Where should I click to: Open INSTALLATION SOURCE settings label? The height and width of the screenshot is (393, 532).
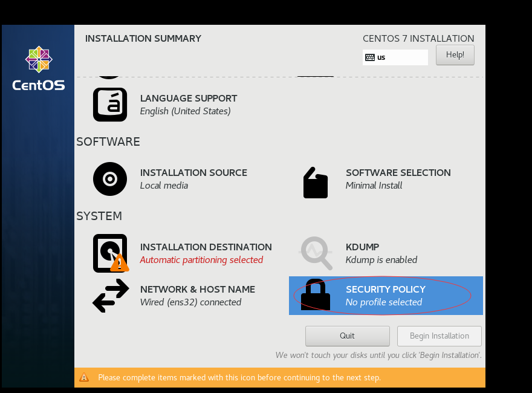[193, 173]
